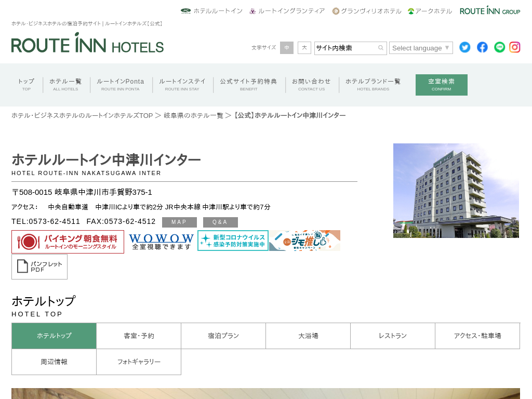Select the フォトギャラリー tab
532x399 pixels.
pyautogui.click(x=139, y=362)
